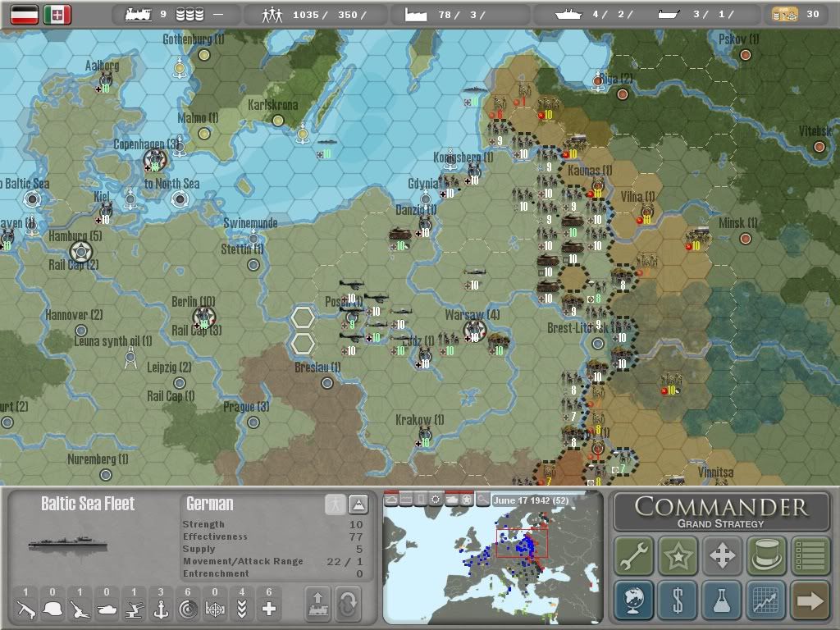Open options with the wrench button

[634, 555]
